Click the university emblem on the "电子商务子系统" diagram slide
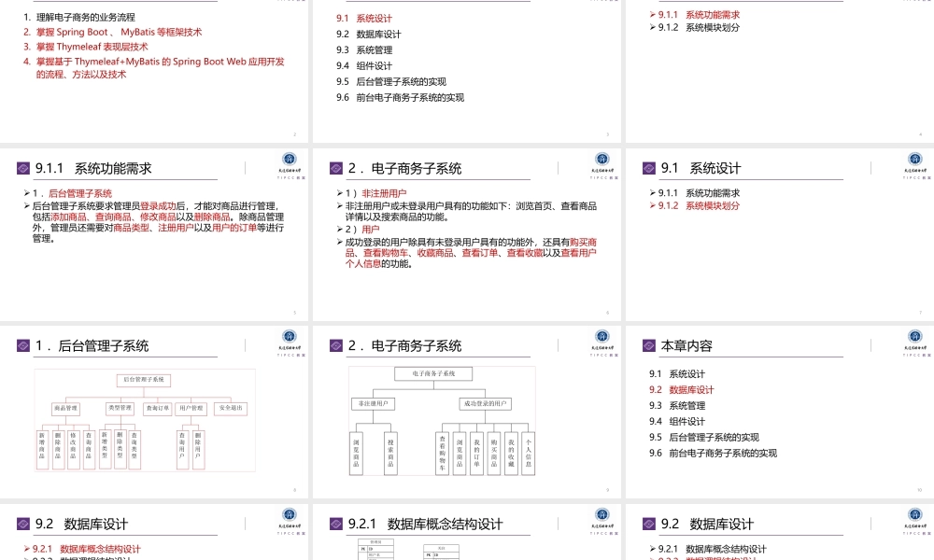This screenshot has height=560, width=934. [601, 336]
